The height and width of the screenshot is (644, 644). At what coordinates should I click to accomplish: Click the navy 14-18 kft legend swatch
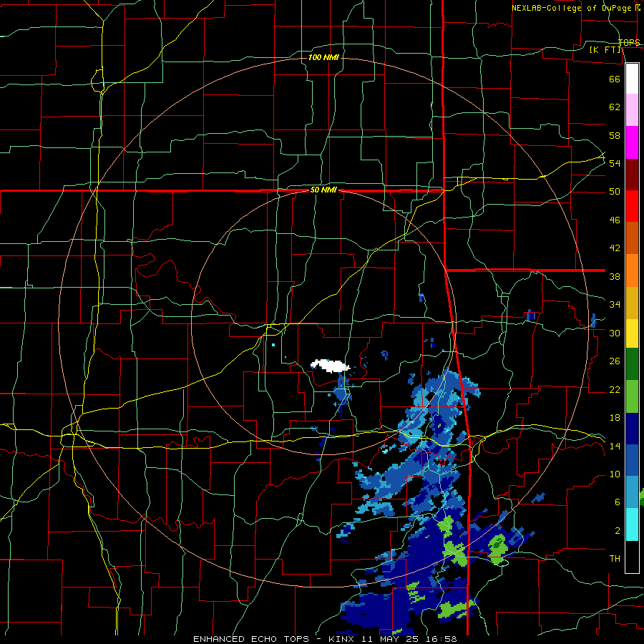coord(632,429)
